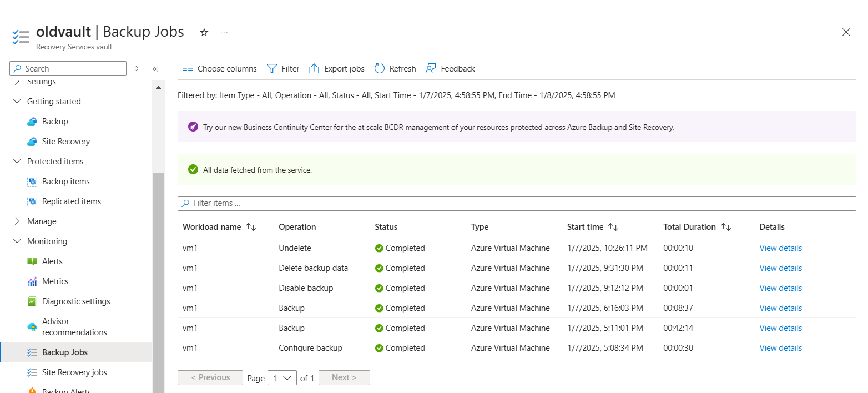Open Site Recovery jobs
The image size is (868, 393).
(74, 372)
